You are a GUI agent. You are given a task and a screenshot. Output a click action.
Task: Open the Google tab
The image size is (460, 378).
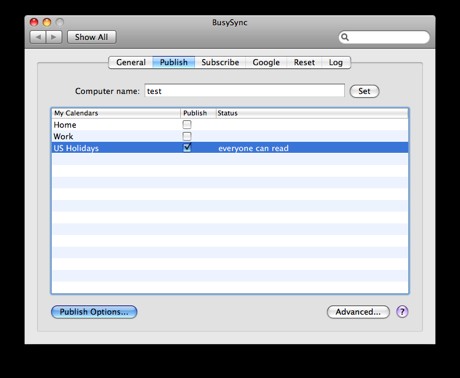click(x=266, y=62)
